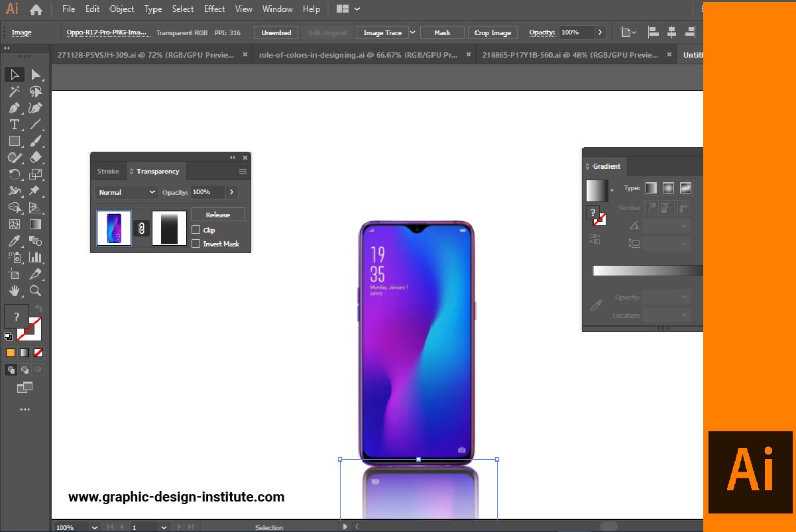Select the Type tool
Screen dimensions: 796x532
[15, 125]
